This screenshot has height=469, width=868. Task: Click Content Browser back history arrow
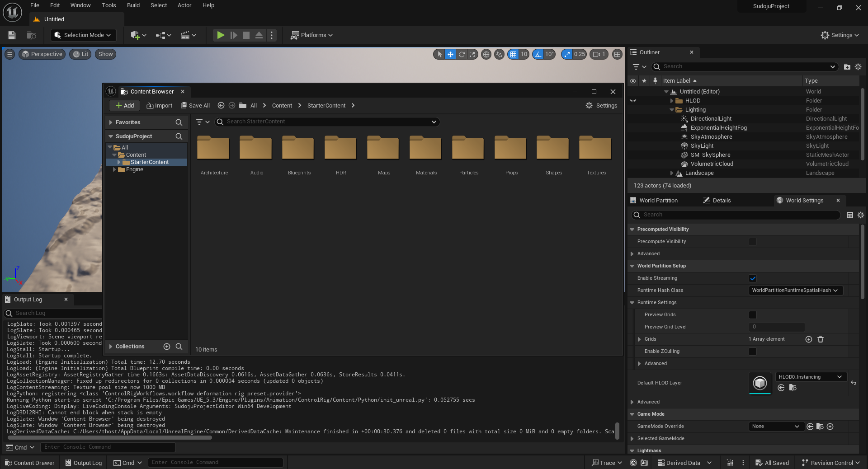[221, 105]
